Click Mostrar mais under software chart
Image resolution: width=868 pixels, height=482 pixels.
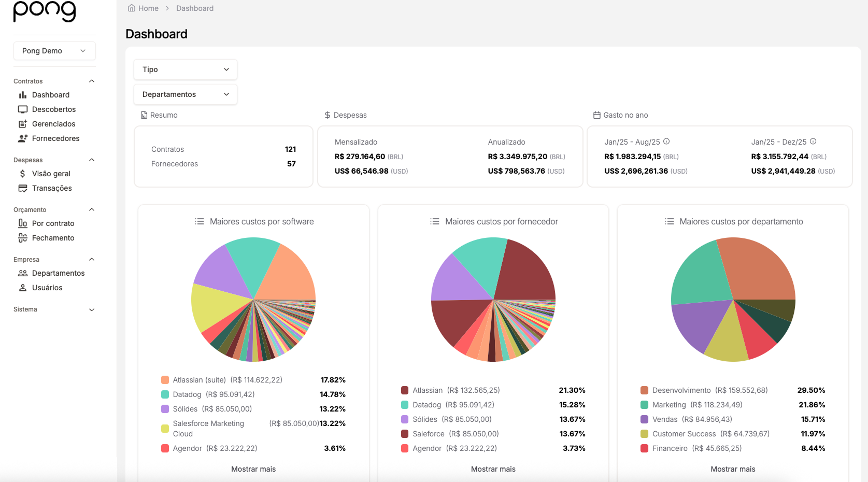(253, 469)
